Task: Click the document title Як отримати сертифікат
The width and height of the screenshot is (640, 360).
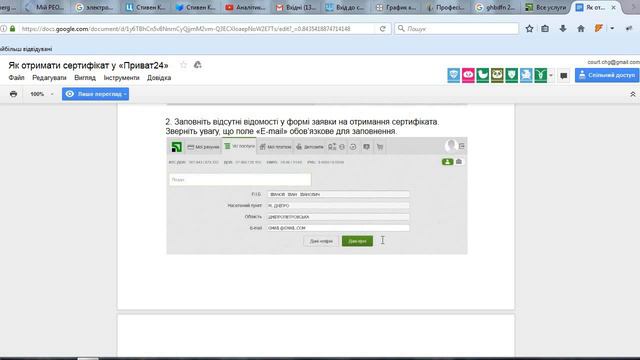Action: 88,65
